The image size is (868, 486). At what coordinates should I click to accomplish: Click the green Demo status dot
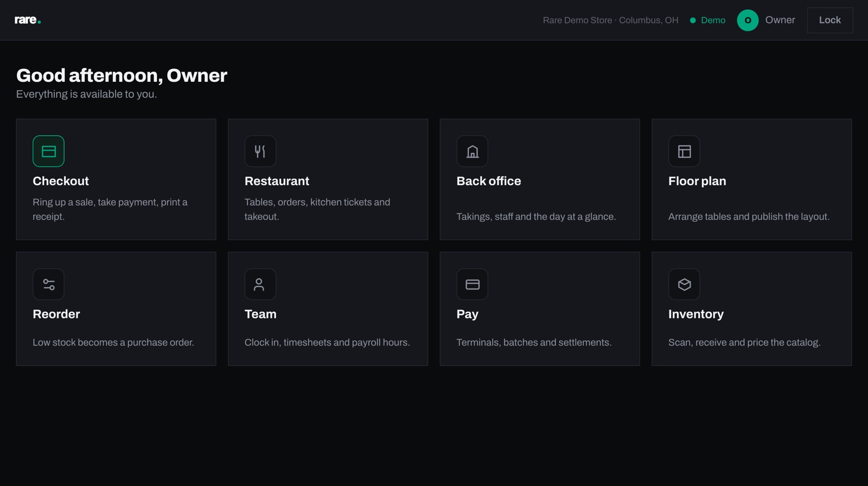point(693,20)
